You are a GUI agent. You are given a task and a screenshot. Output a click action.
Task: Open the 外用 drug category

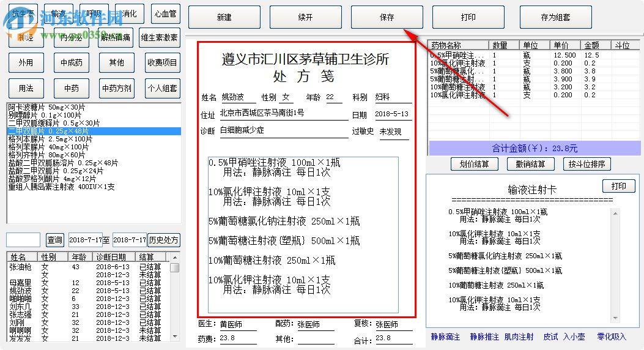[x=26, y=63]
